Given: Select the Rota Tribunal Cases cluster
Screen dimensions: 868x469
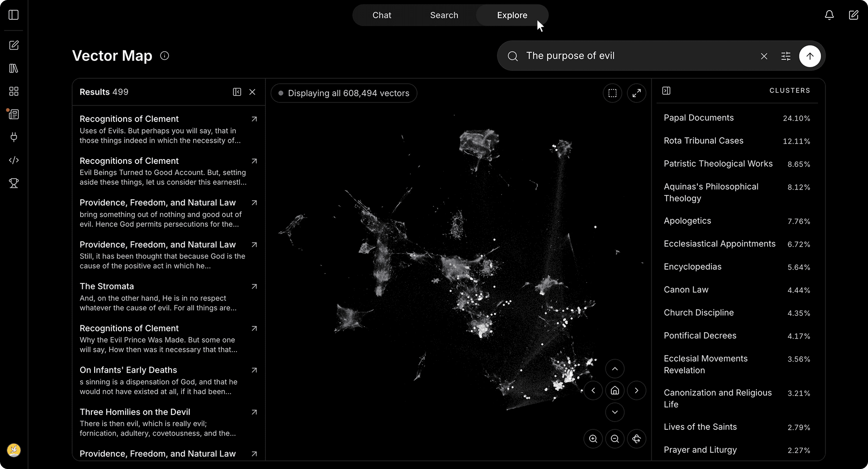Looking at the screenshot, I should (737, 141).
